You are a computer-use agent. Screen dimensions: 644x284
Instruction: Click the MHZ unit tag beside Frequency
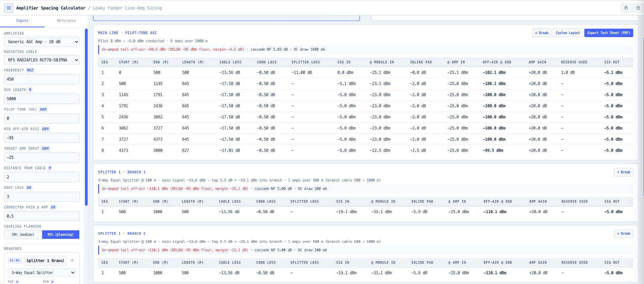click(x=30, y=70)
